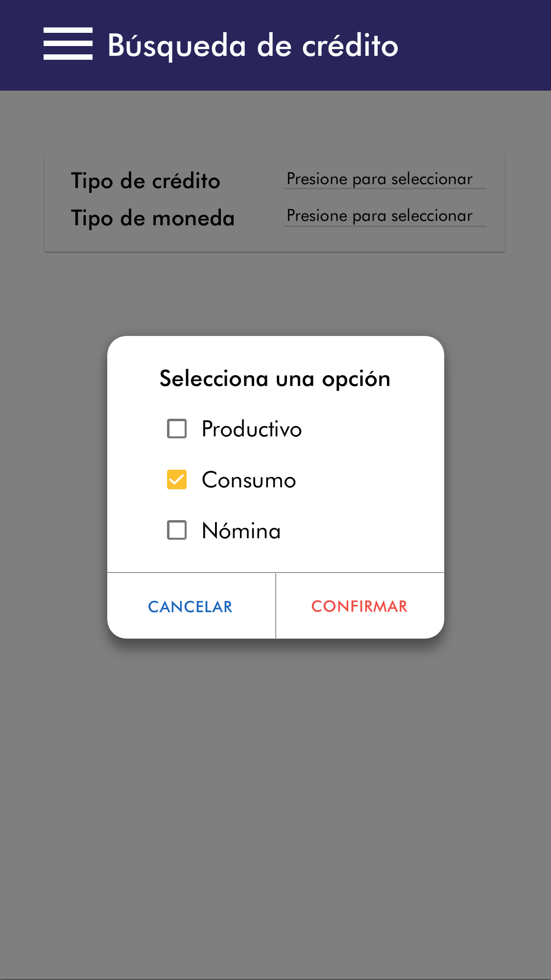The height and width of the screenshot is (980, 551).
Task: Open the hamburger navigation menu
Action: (68, 44)
